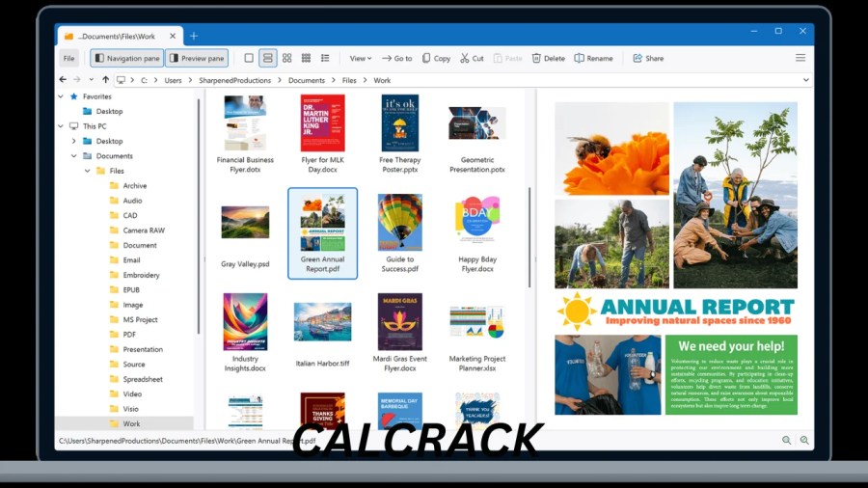Open the hamburger menu icon
The image size is (868, 488).
click(x=800, y=58)
